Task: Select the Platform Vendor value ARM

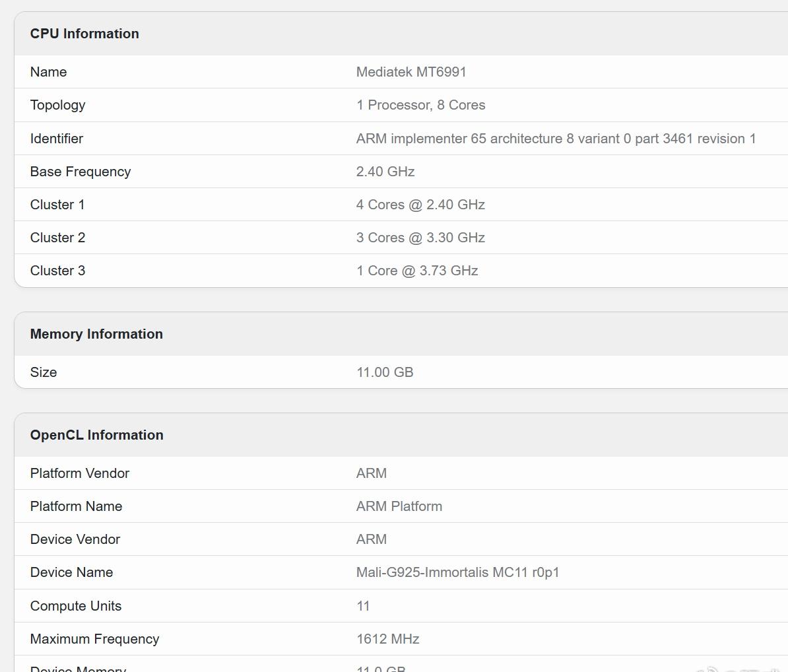Action: click(372, 473)
